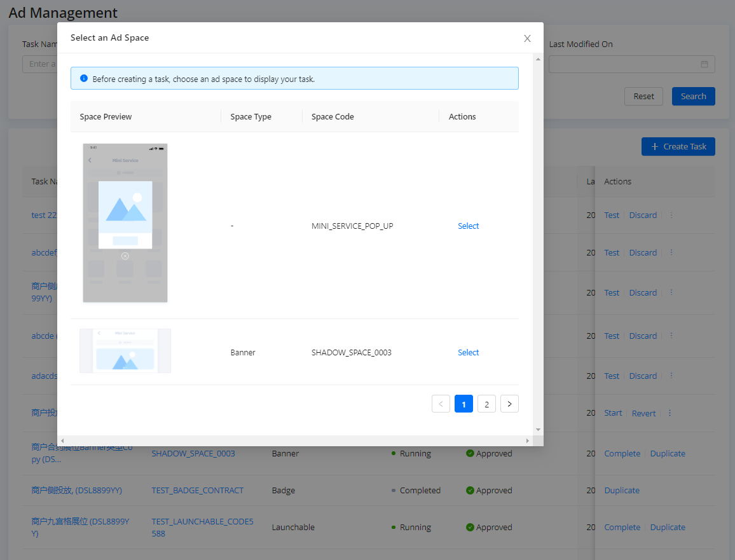Click the Mini Service pop-up preview thumbnail

(125, 222)
